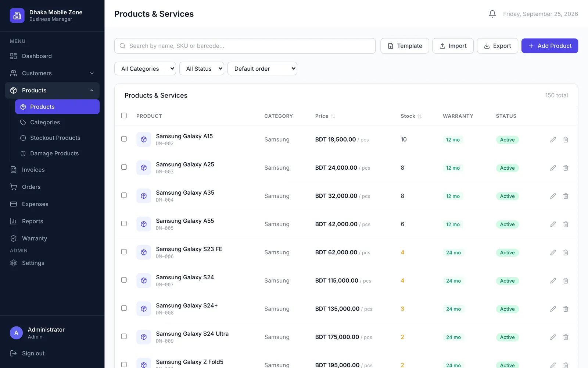The image size is (588, 368).
Task: Open Invoices in the sidebar
Action: [52, 170]
